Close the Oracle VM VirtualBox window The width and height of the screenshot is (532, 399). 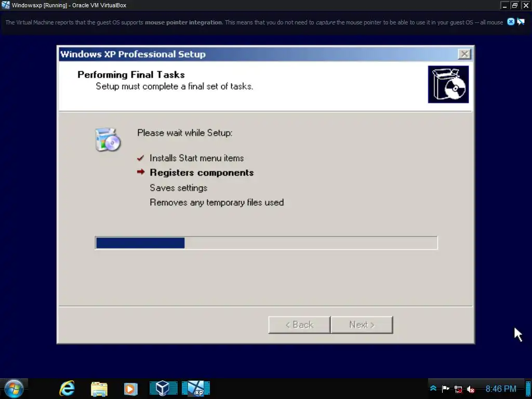(526, 5)
